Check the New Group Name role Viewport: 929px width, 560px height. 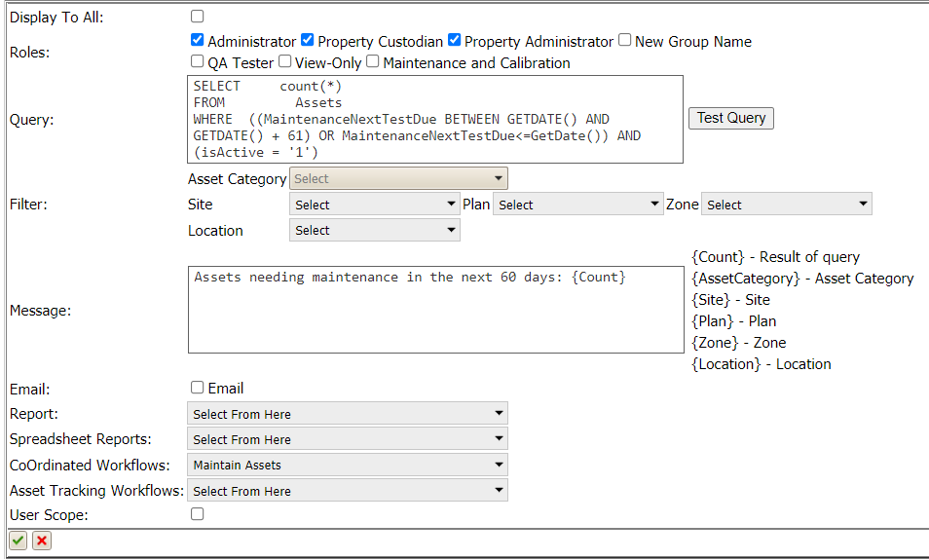click(x=624, y=40)
